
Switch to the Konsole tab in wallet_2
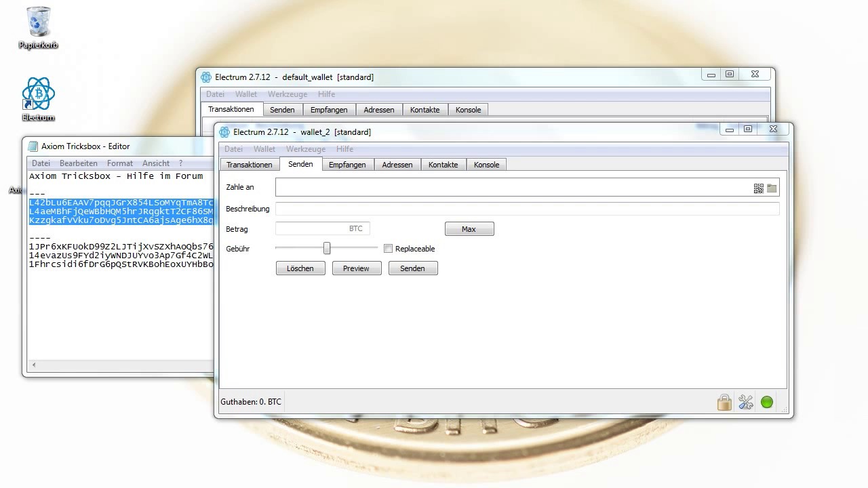pyautogui.click(x=486, y=165)
